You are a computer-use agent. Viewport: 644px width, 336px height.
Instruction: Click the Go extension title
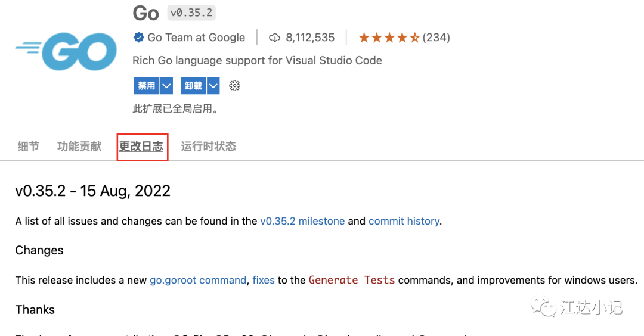[146, 13]
